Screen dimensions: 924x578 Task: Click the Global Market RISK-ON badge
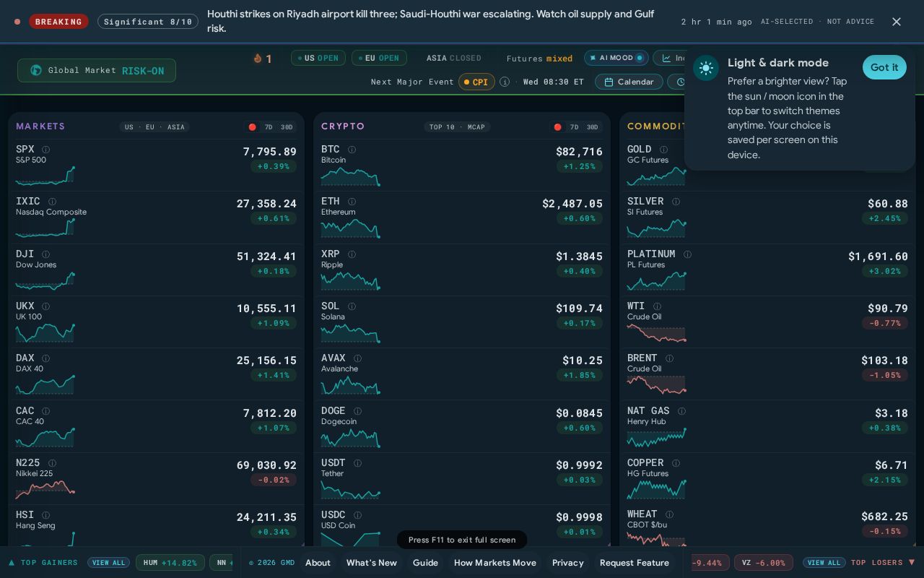point(97,71)
